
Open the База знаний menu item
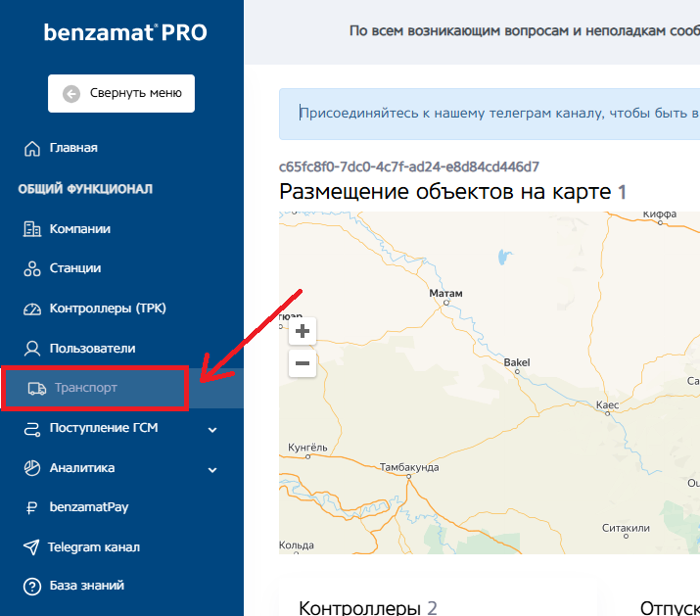(x=87, y=586)
